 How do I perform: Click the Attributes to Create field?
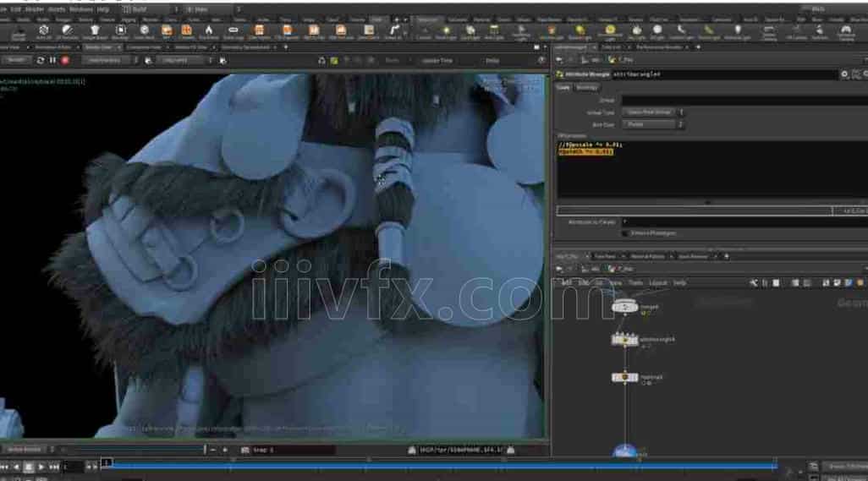click(744, 221)
